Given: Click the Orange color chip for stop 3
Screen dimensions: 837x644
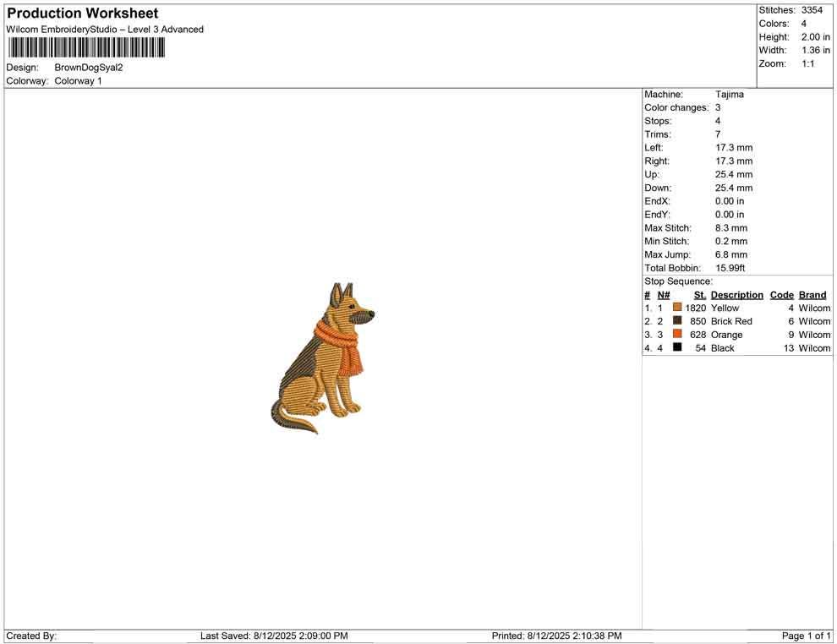Looking at the screenshot, I should (676, 334).
